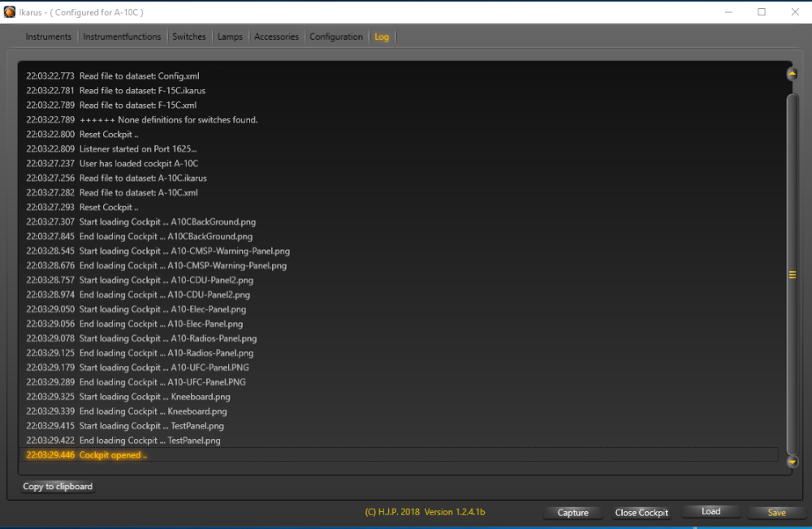Image resolution: width=812 pixels, height=529 pixels.
Task: Click the log scrollbar thumb grip
Action: pyautogui.click(x=792, y=275)
